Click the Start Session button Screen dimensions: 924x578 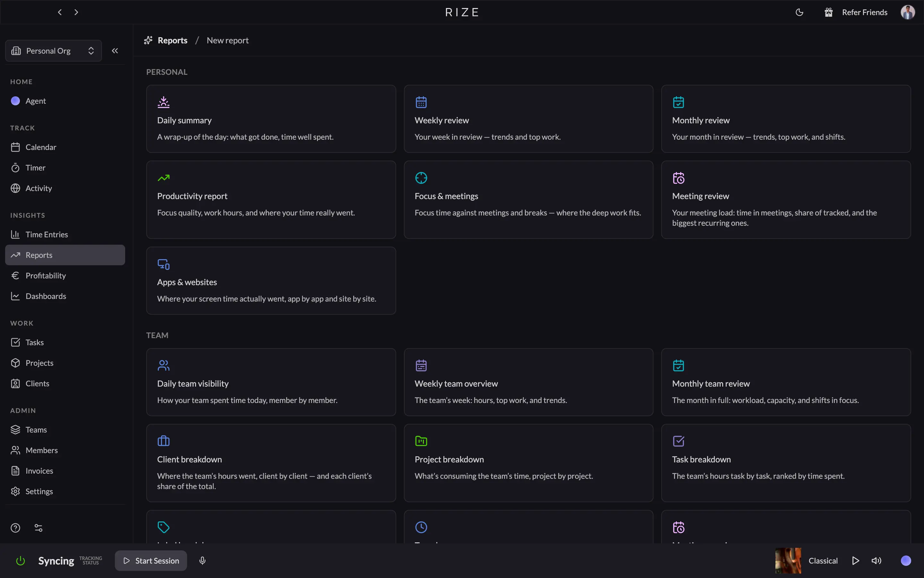151,561
